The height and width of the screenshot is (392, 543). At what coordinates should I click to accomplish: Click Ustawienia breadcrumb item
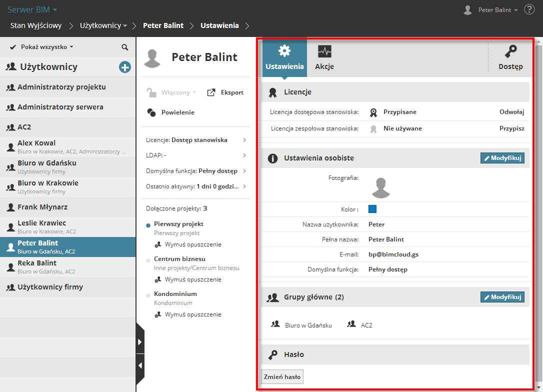[x=219, y=25]
